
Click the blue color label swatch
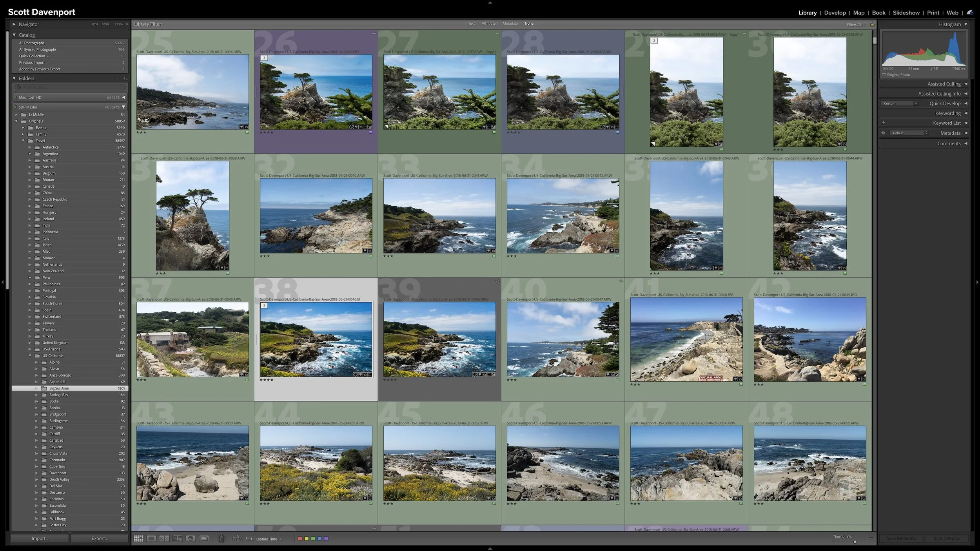click(319, 538)
